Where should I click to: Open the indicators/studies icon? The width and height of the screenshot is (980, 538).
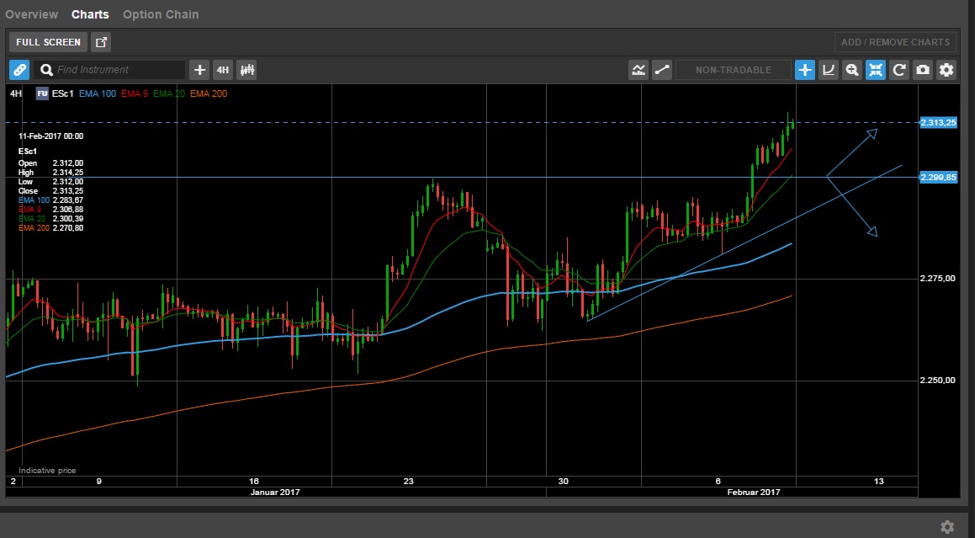pos(638,70)
